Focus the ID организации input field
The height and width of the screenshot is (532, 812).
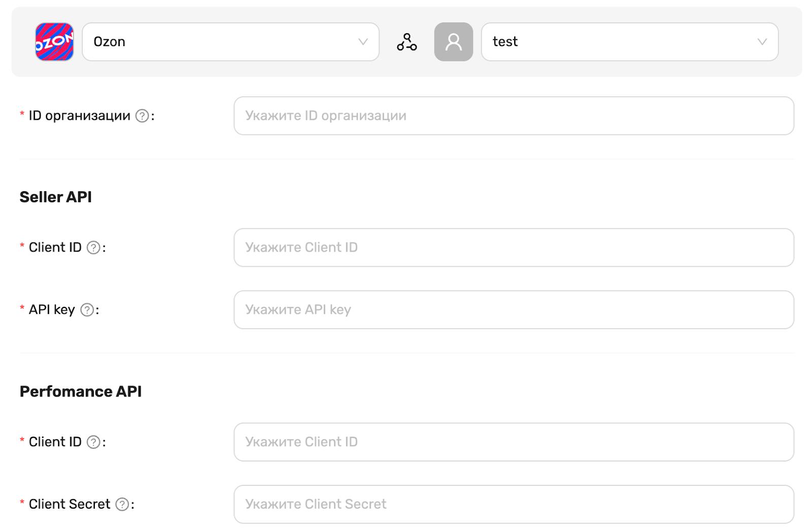[514, 116]
